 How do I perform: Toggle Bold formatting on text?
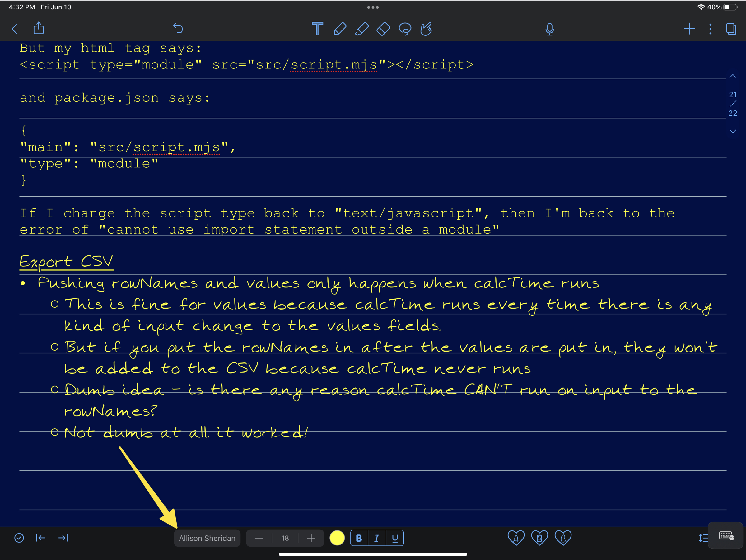[358, 538]
